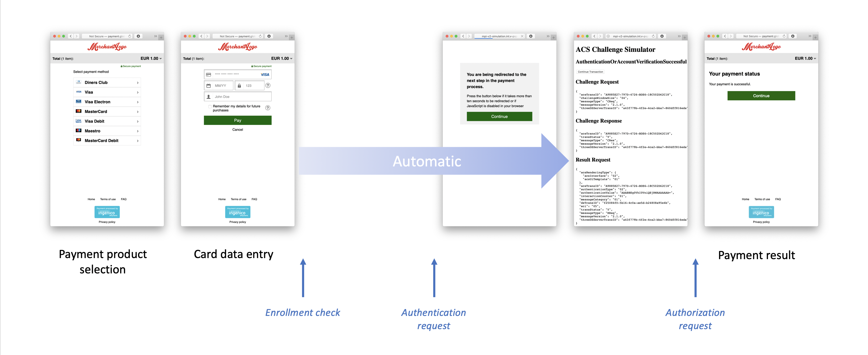Select Diners Club payment method
868x355 pixels.
pyautogui.click(x=107, y=82)
